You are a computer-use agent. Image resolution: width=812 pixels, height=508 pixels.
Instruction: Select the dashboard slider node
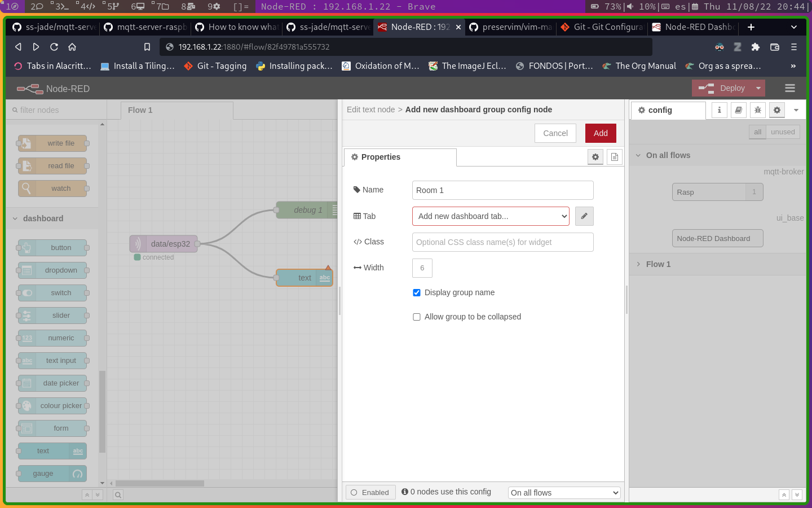[52, 316]
